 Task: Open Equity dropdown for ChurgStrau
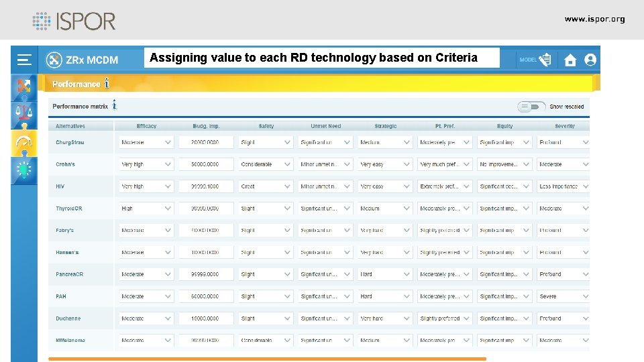(504, 142)
